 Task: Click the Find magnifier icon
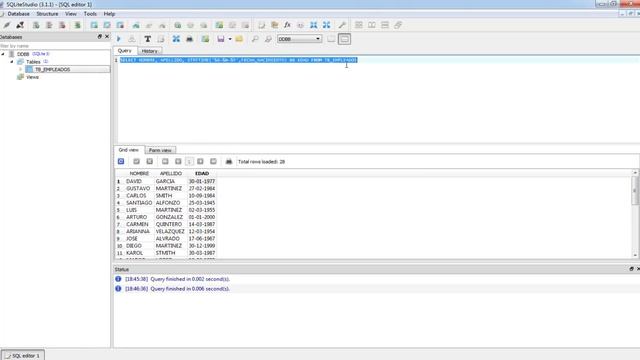click(x=255, y=39)
